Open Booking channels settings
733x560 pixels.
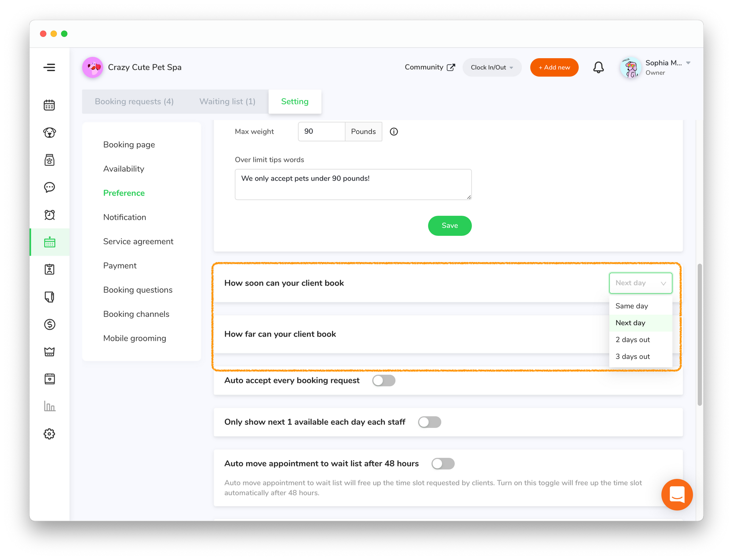click(136, 314)
